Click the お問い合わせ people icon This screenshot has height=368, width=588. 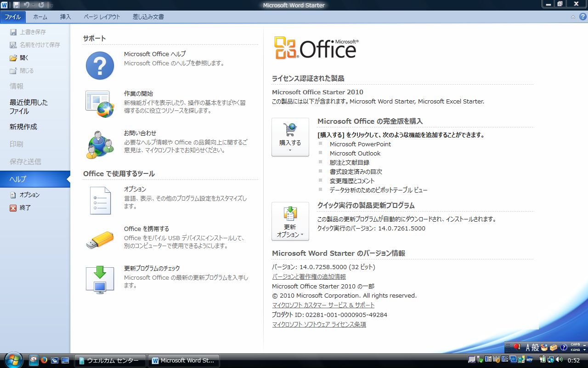click(x=100, y=144)
